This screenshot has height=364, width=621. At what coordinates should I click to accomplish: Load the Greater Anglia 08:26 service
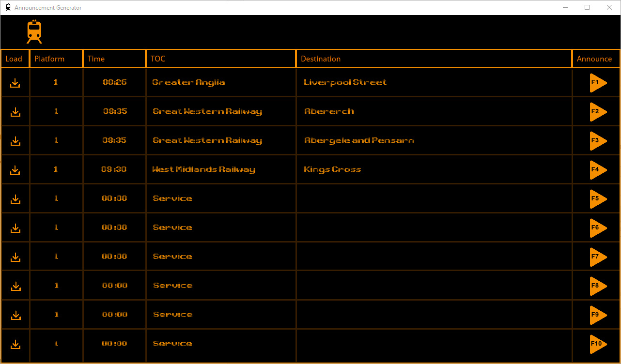click(x=15, y=83)
